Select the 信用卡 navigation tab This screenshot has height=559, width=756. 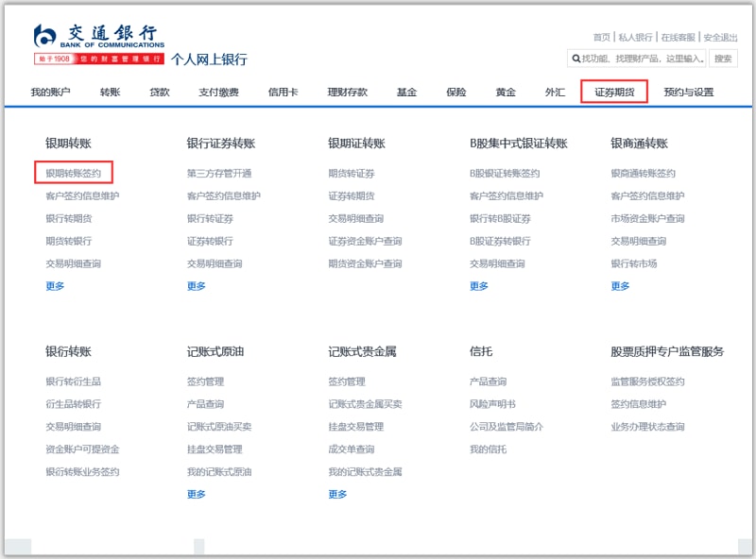click(283, 93)
